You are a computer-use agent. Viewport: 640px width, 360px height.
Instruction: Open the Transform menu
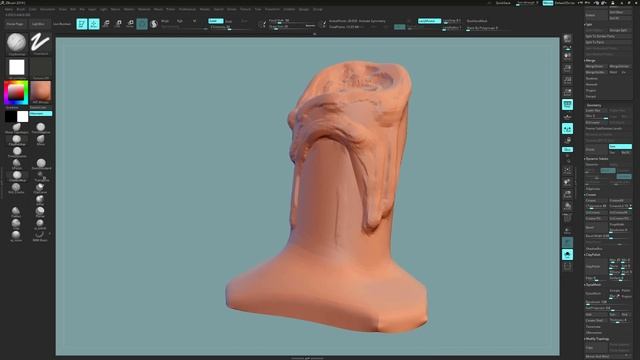[272, 9]
